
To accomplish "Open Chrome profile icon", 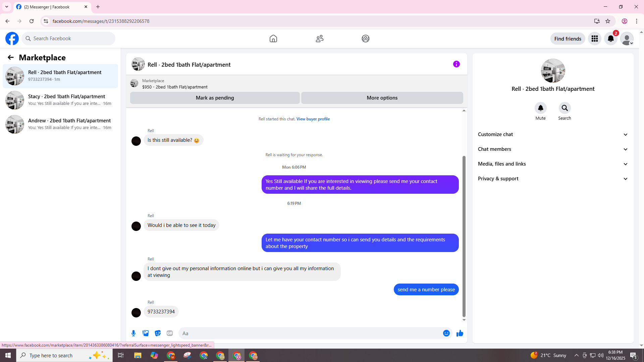I will point(625,21).
